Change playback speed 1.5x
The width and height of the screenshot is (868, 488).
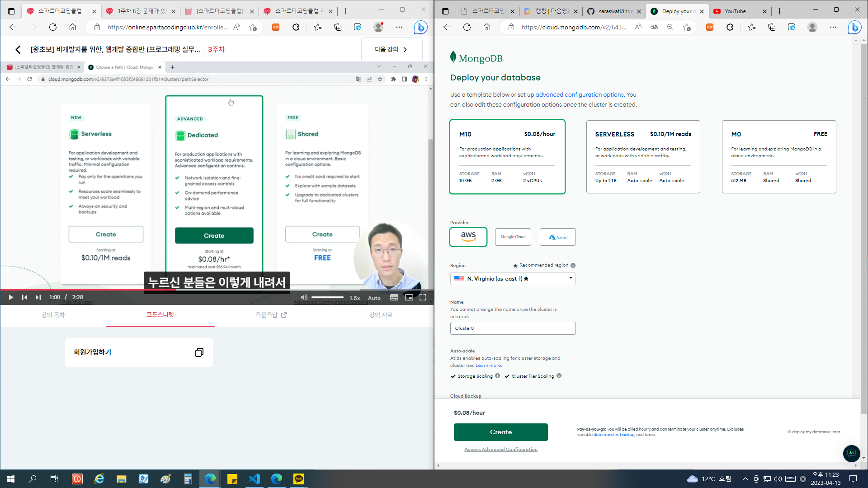355,298
